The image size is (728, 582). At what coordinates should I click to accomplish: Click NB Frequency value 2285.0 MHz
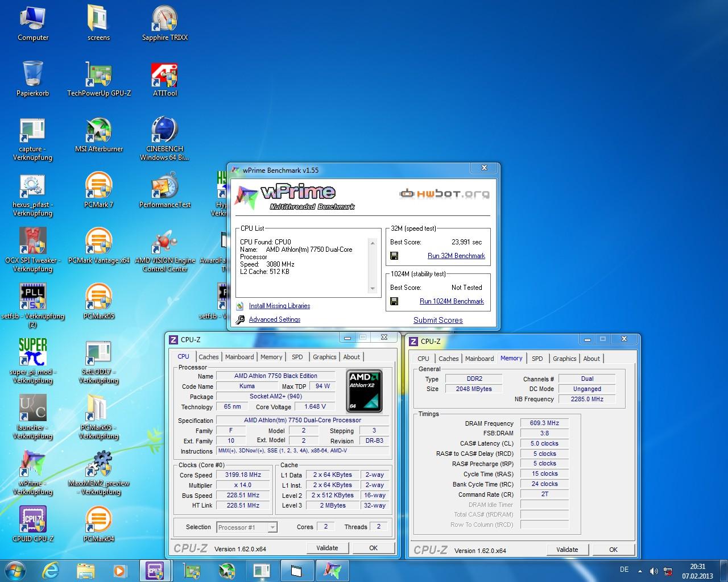[587, 399]
